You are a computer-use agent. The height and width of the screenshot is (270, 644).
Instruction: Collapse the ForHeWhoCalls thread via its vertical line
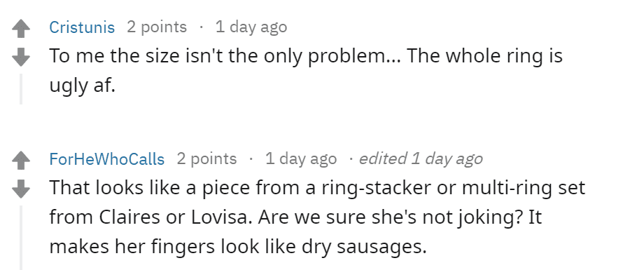(21, 238)
